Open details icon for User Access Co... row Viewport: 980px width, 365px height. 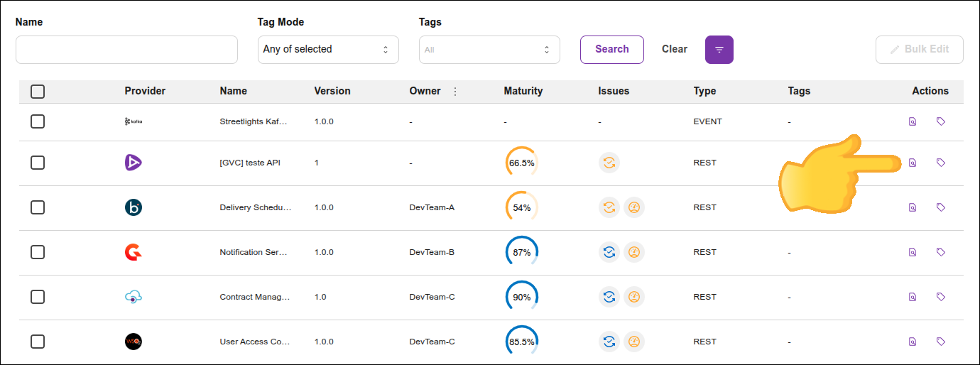[913, 342]
